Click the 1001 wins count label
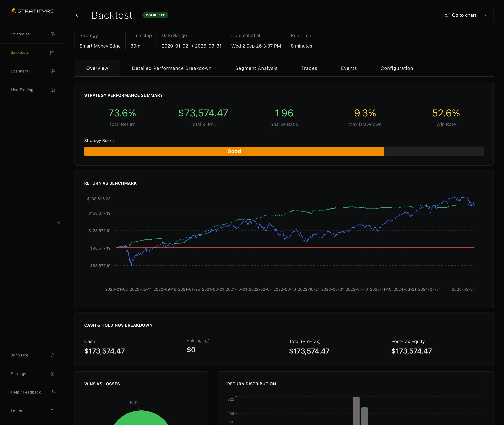This screenshot has width=504, height=425. [134, 403]
